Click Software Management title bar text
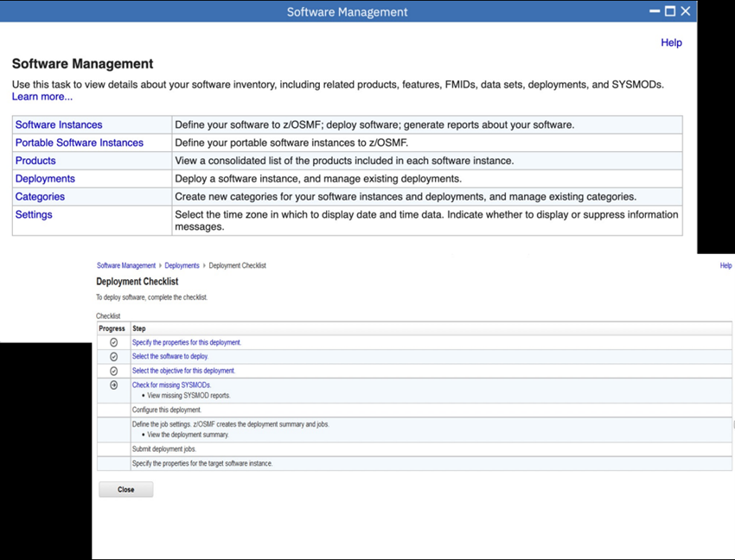 (x=348, y=12)
